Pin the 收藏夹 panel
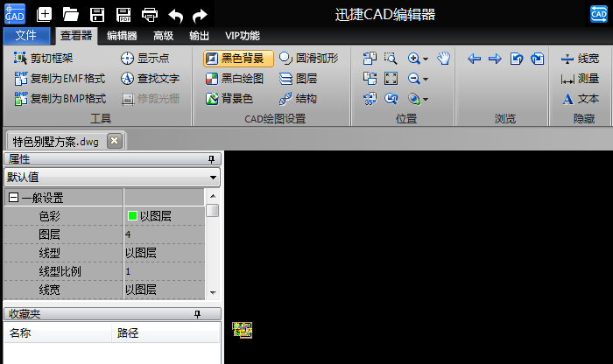The height and width of the screenshot is (364, 613). tap(197, 314)
